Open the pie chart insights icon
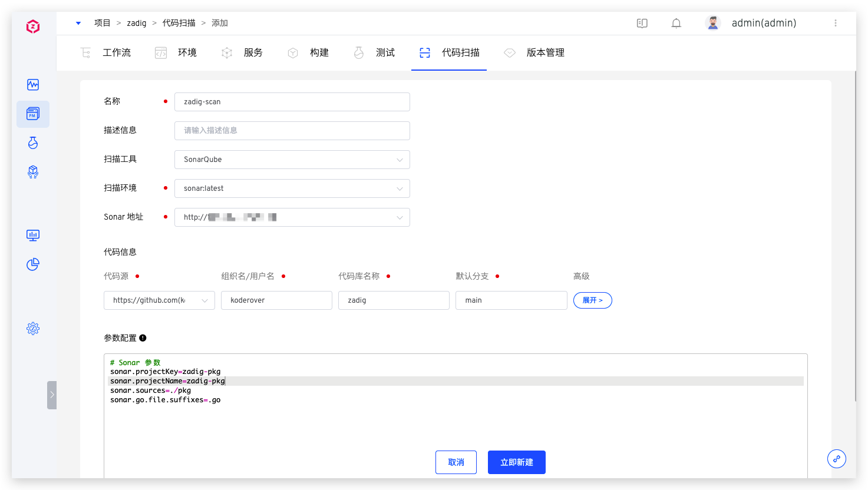 [x=33, y=264]
